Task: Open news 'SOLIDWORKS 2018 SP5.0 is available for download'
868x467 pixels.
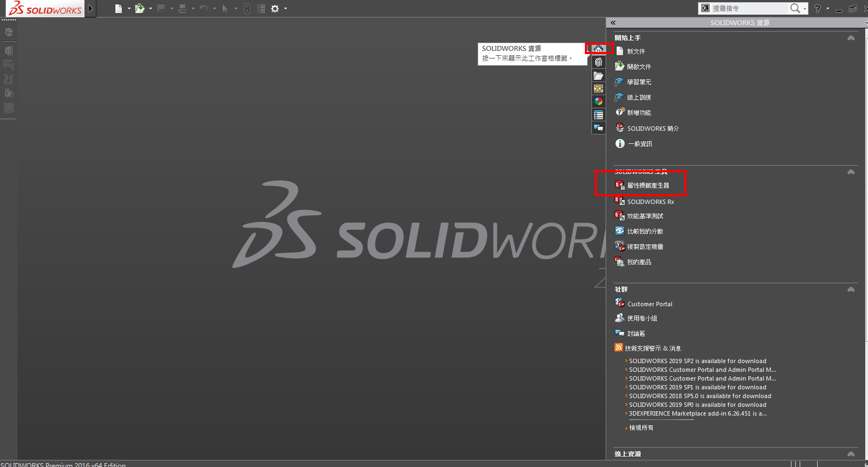Action: click(700, 396)
